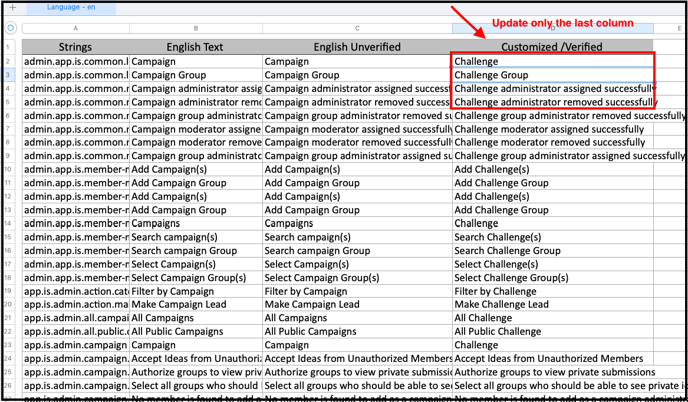Click the "All Public Challenge" cell

pyautogui.click(x=552, y=331)
